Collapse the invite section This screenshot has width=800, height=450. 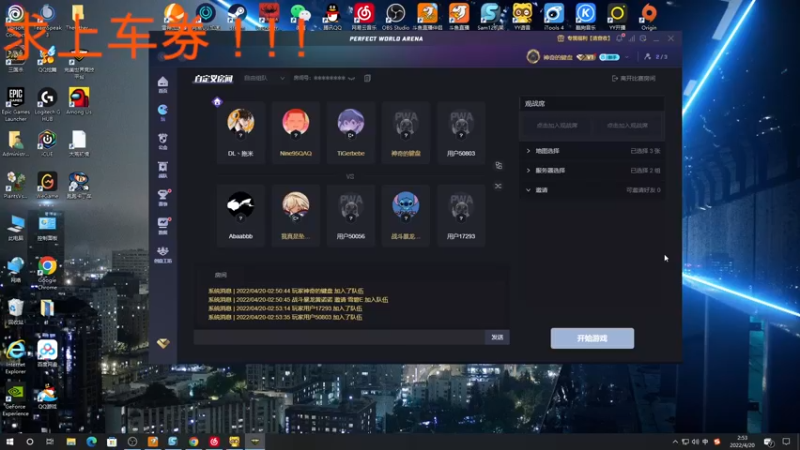(x=592, y=190)
